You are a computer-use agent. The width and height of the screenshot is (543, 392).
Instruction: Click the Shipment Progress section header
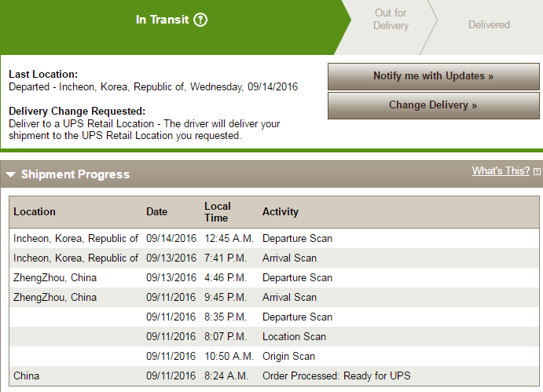(x=75, y=174)
